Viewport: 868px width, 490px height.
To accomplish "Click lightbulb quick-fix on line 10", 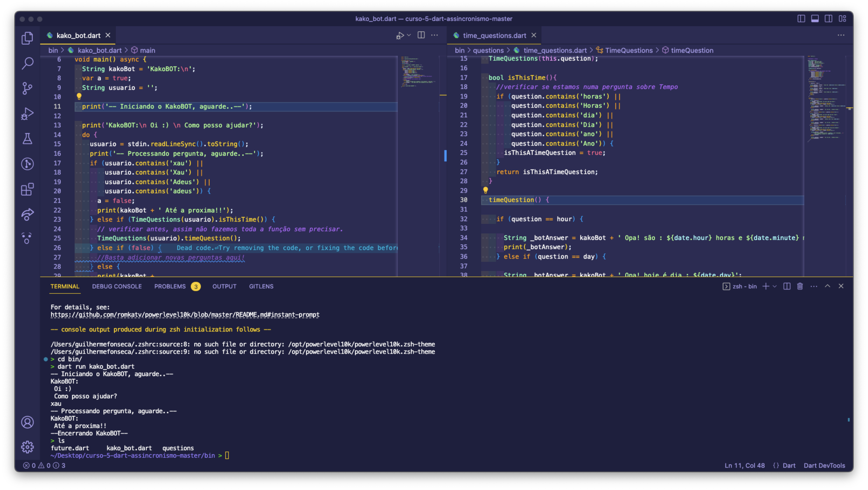I will 79,97.
